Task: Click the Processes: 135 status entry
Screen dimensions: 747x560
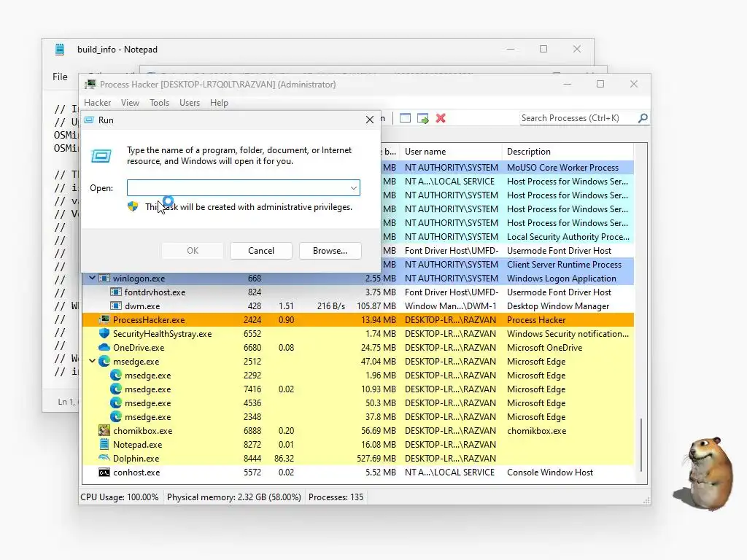Action: coord(336,497)
